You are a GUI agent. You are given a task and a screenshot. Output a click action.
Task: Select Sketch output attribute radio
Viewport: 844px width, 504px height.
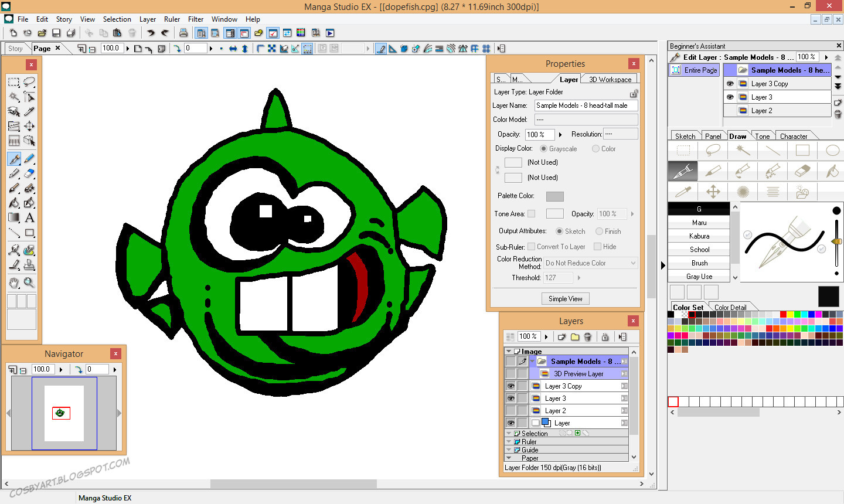coord(560,231)
